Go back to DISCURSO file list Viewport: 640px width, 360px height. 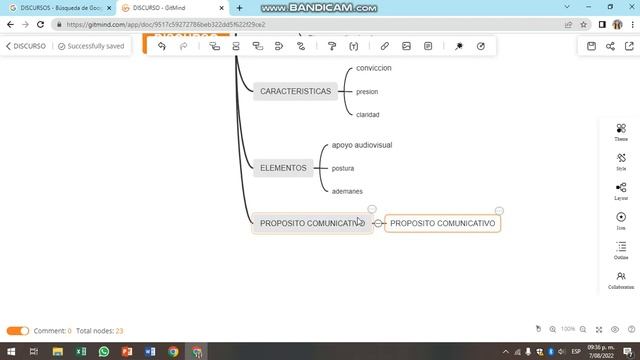coord(26,46)
